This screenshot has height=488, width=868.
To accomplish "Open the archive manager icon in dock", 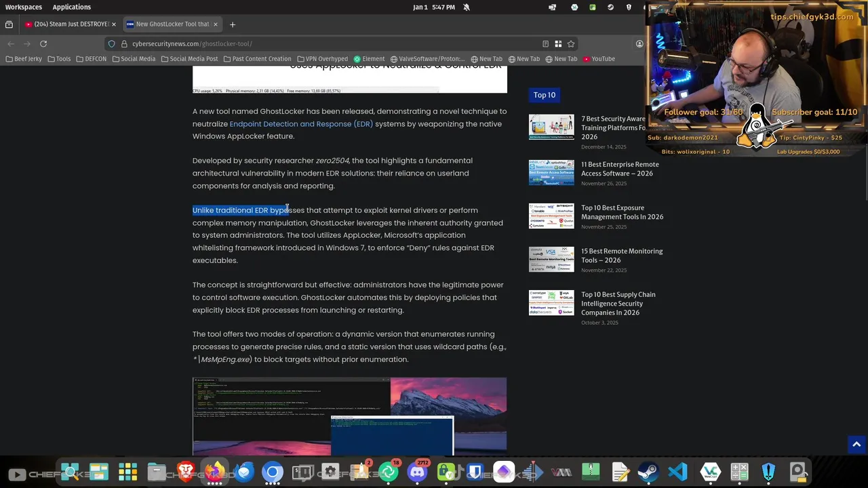I will (x=591, y=472).
